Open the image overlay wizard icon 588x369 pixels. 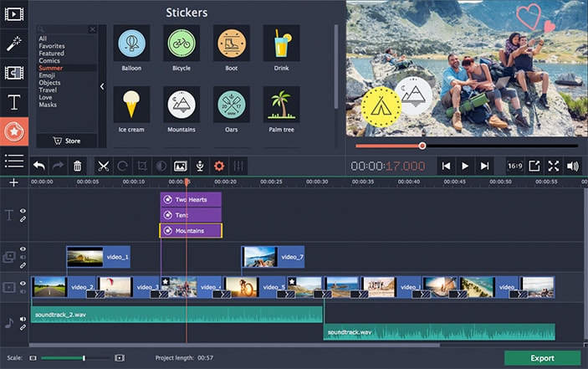181,166
